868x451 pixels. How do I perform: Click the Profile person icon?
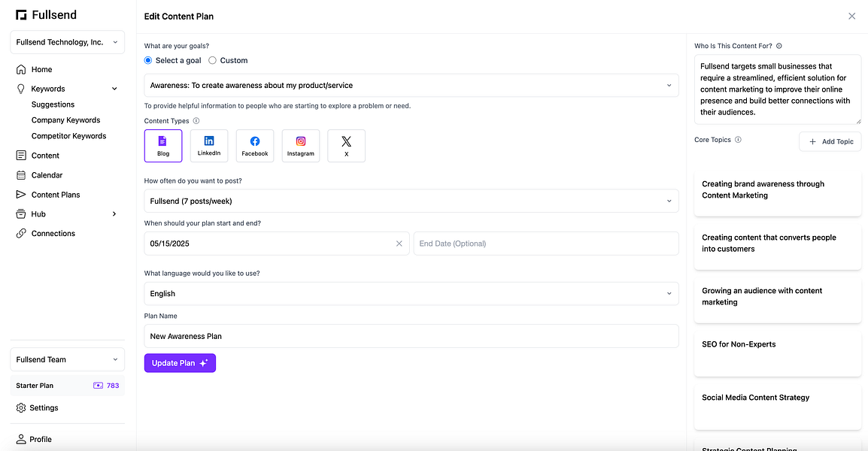coord(21,439)
